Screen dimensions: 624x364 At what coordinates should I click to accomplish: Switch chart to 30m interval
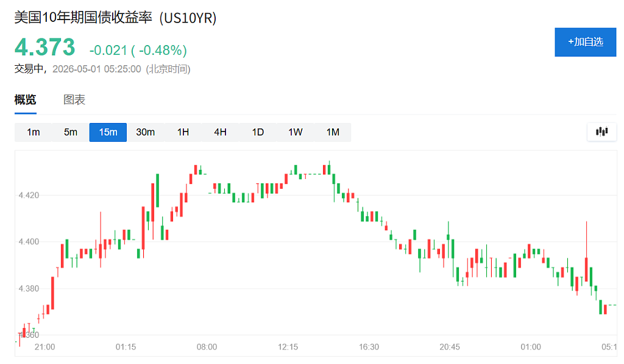coord(145,132)
